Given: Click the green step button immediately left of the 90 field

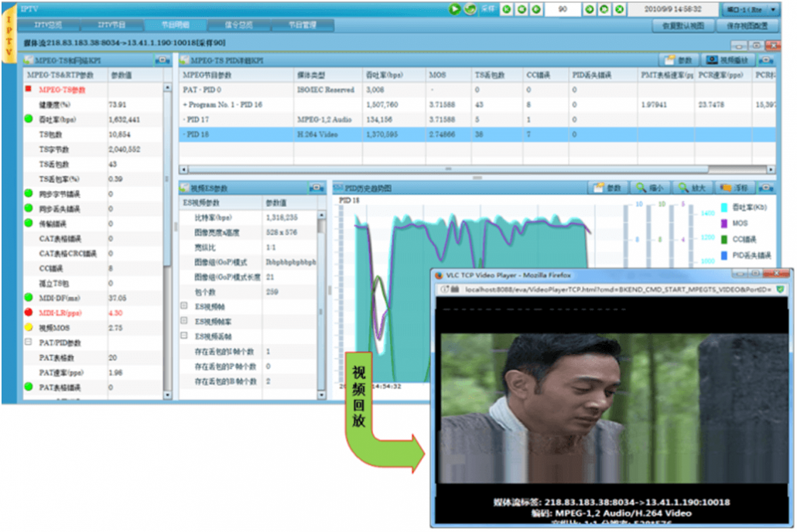Looking at the screenshot, I should [536, 9].
